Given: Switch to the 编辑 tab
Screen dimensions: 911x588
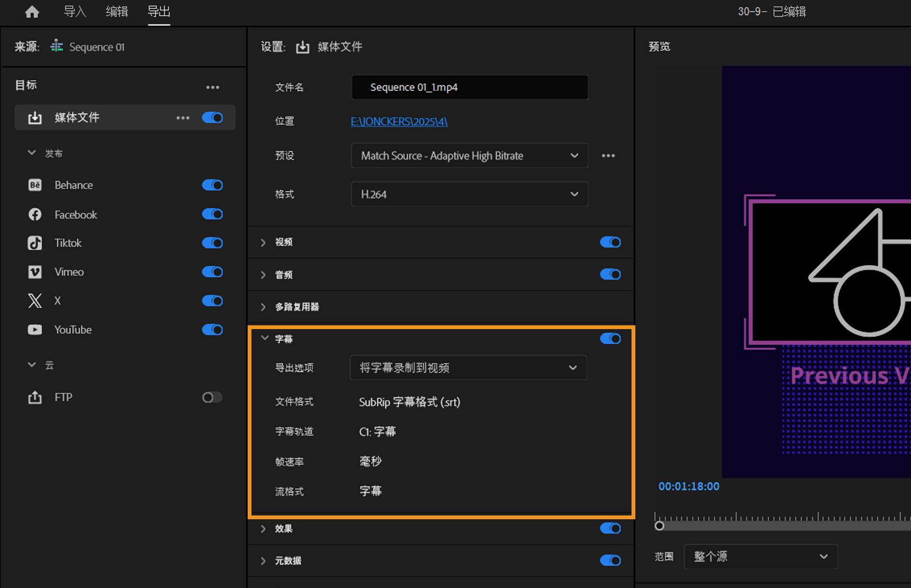Looking at the screenshot, I should click(116, 12).
